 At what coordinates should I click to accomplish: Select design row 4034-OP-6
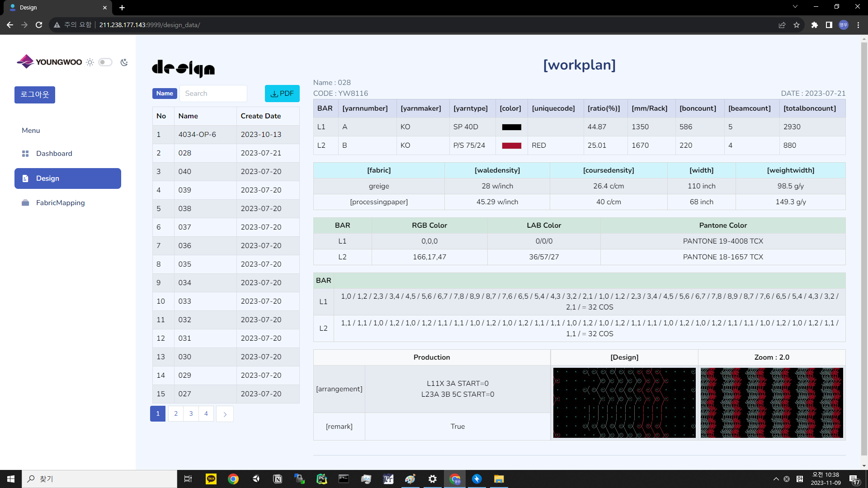pos(197,135)
